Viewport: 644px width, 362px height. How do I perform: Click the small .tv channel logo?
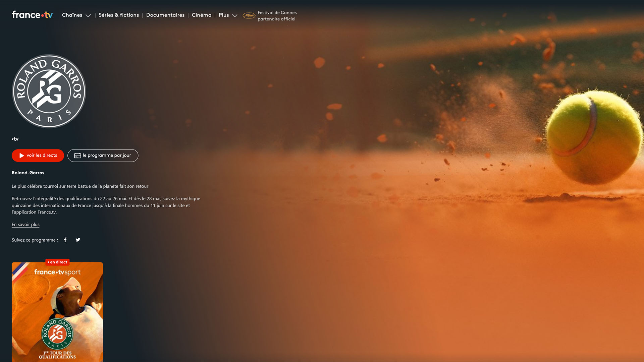[x=15, y=139]
